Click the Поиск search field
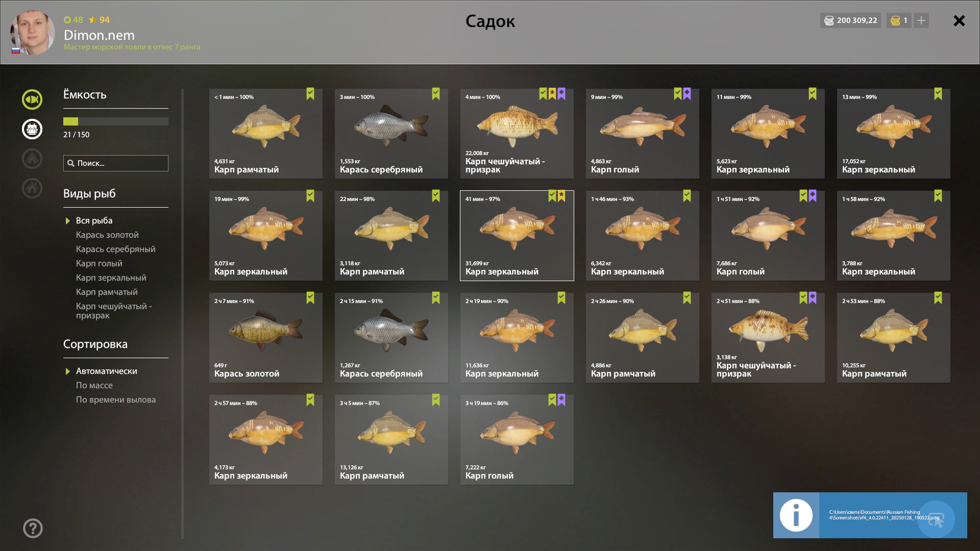The height and width of the screenshot is (551, 980). tap(116, 163)
